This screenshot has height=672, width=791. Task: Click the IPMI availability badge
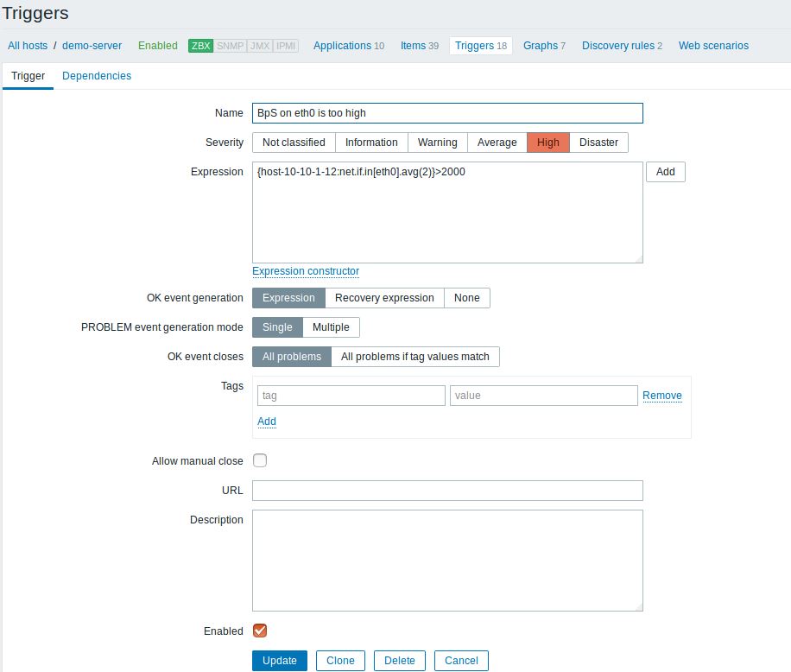coord(286,46)
